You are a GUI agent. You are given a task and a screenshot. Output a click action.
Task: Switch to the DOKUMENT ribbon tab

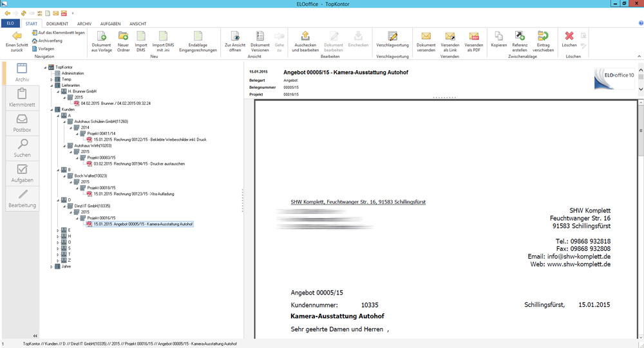[57, 24]
